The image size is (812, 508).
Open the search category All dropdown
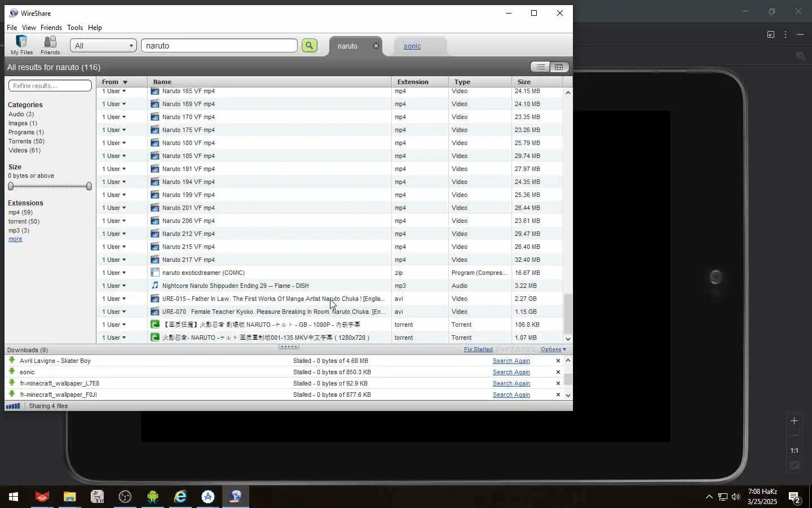pyautogui.click(x=103, y=46)
